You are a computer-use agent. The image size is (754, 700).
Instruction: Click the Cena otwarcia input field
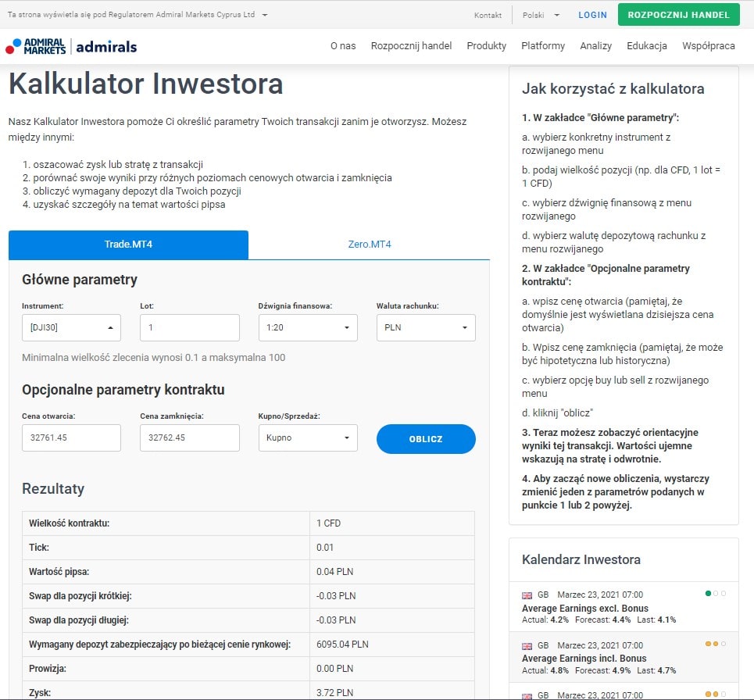pos(71,437)
